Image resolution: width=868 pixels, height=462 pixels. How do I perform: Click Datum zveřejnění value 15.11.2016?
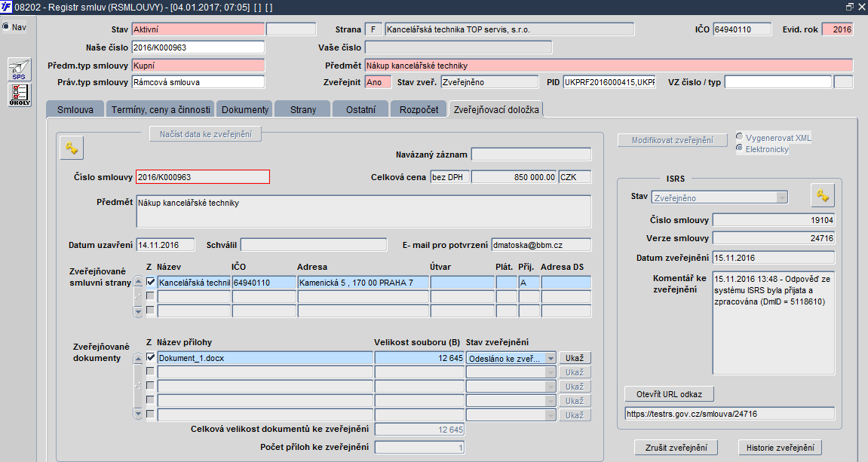pos(774,258)
